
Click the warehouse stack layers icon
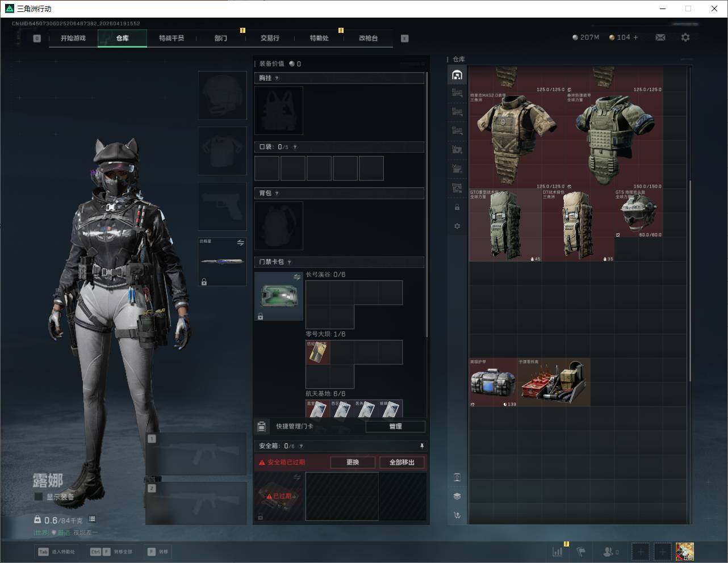457,496
